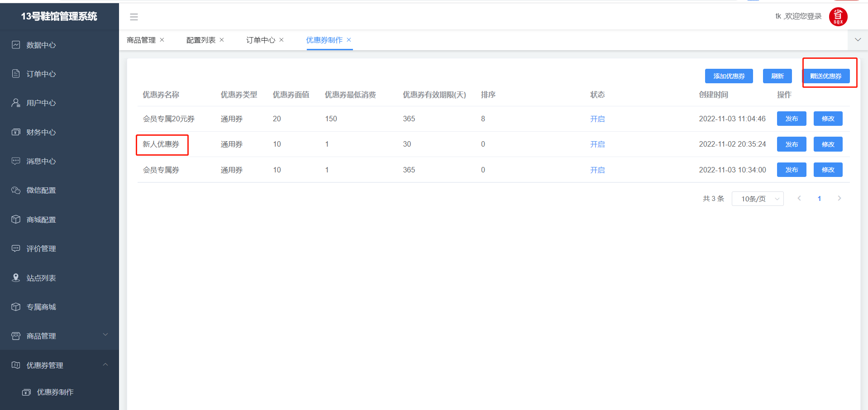Click the 添加优惠券 button
The image size is (868, 410).
tap(729, 76)
